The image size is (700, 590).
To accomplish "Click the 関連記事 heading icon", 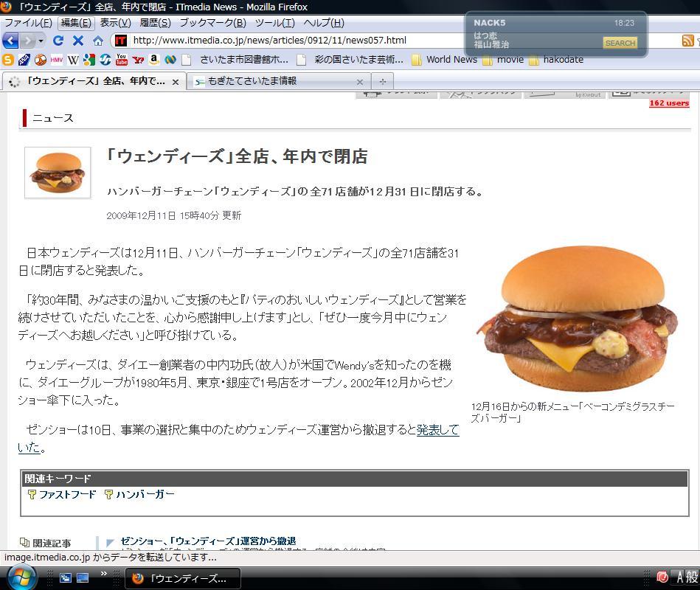I will click(24, 543).
